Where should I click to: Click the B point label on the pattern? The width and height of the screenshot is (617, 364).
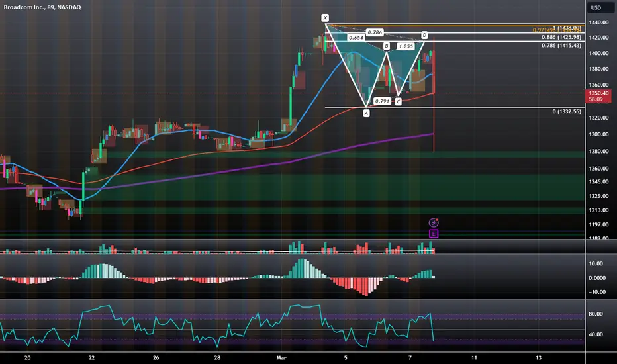387,46
